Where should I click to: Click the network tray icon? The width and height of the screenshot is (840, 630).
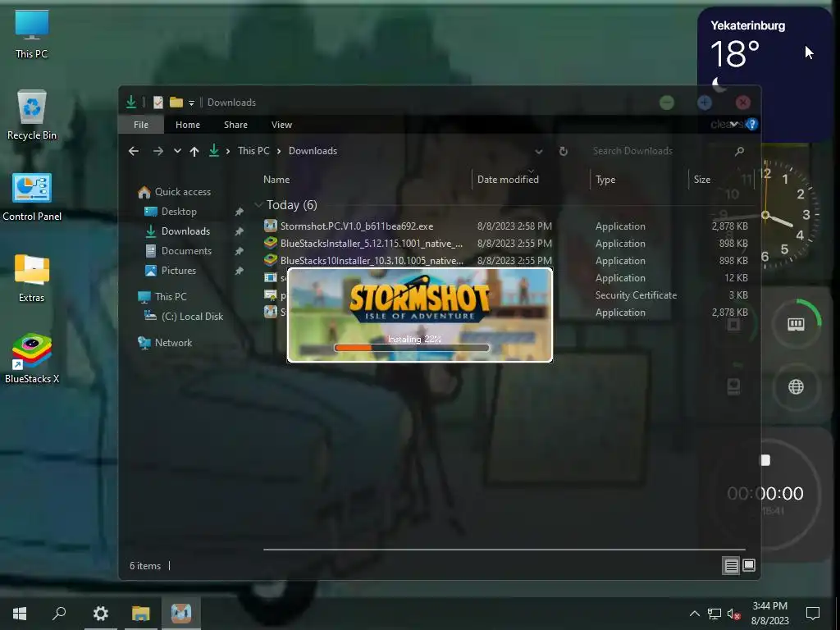[x=714, y=614]
